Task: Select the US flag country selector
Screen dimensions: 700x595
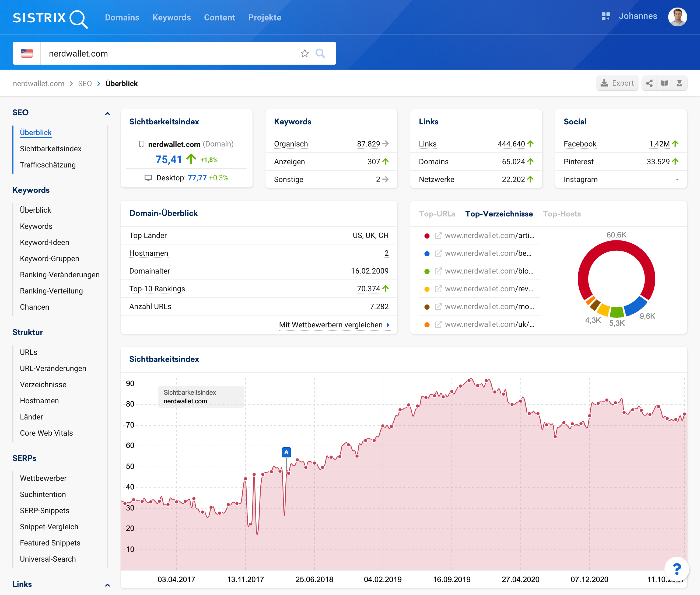Action: point(27,53)
